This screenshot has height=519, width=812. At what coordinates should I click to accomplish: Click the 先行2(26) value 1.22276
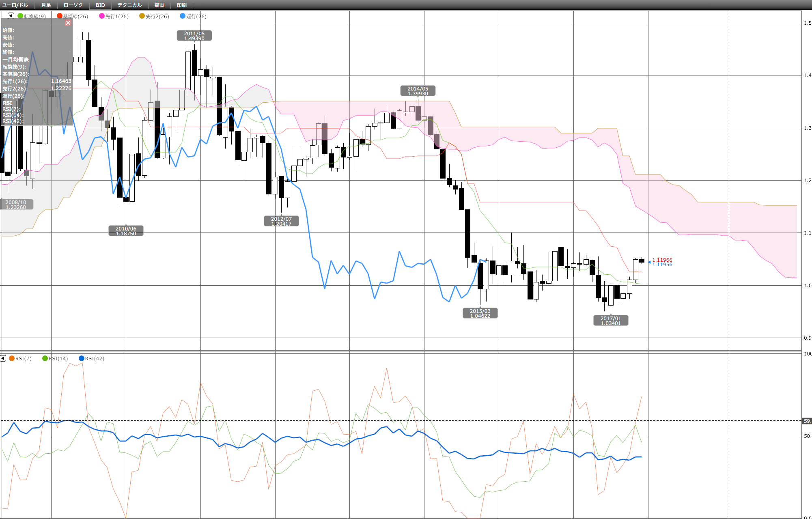[61, 88]
